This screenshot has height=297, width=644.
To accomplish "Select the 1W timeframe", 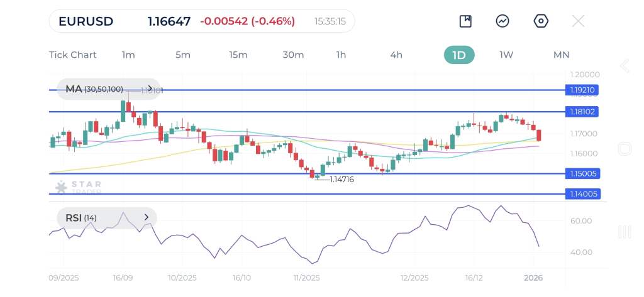I will click(x=506, y=55).
